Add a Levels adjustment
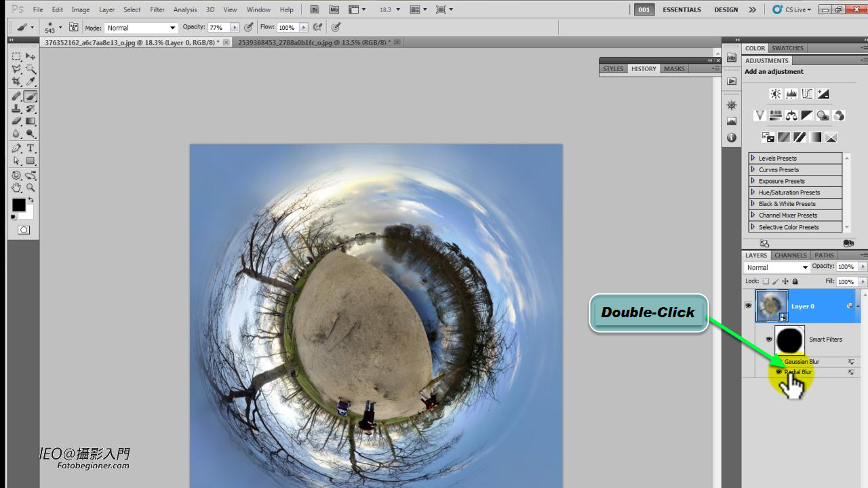Image resolution: width=868 pixels, height=488 pixels. coord(791,94)
